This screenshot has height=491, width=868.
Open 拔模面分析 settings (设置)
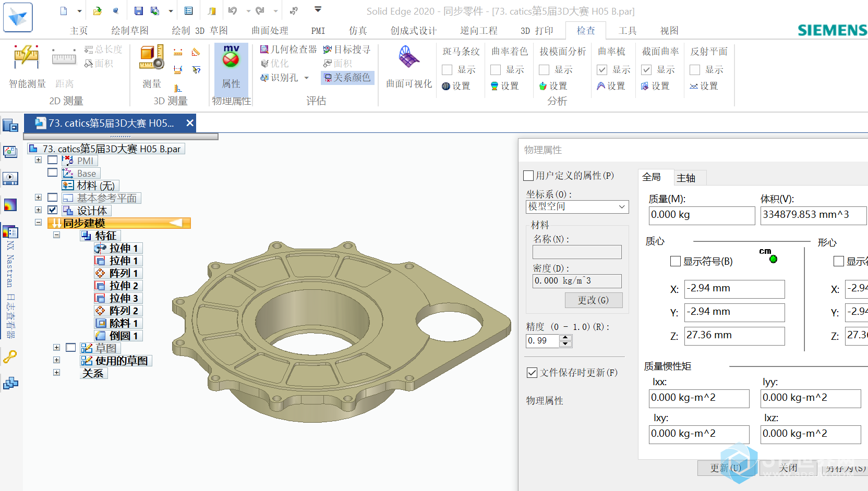coord(553,86)
